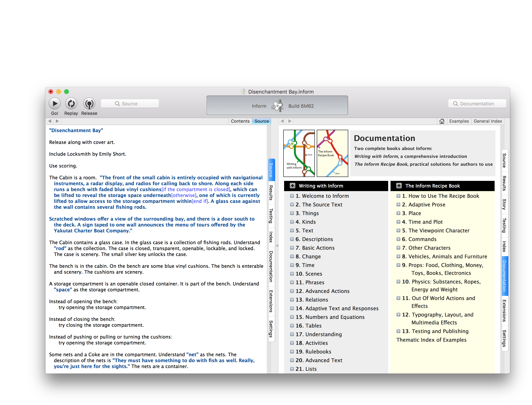Click the Replay toolbar icon
Viewport: 532px width, 405px height.
71,103
